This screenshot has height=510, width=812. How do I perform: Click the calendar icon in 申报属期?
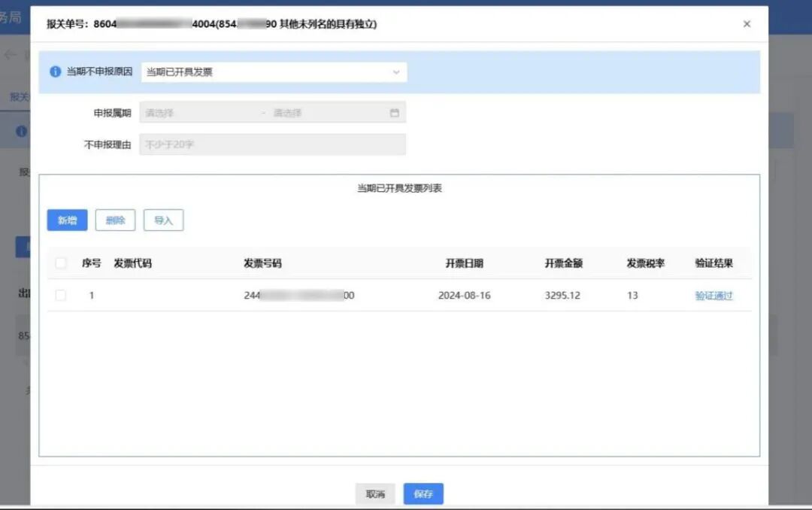pyautogui.click(x=394, y=113)
